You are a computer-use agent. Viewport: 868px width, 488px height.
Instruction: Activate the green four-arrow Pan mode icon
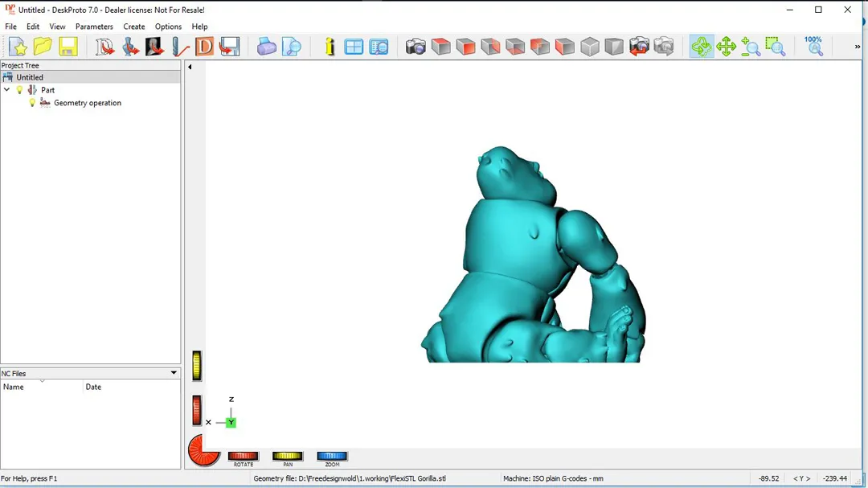[x=726, y=47]
